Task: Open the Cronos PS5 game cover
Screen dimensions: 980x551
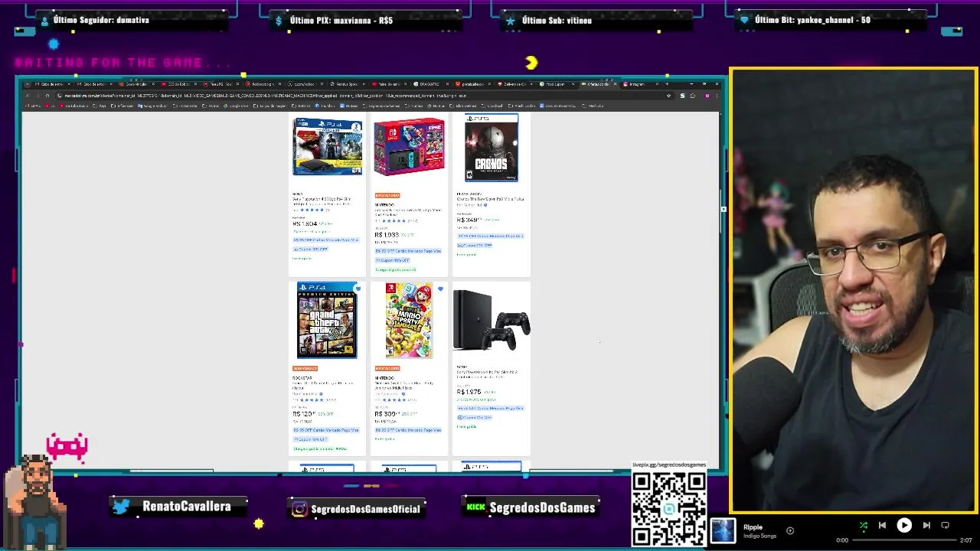Action: [x=491, y=148]
